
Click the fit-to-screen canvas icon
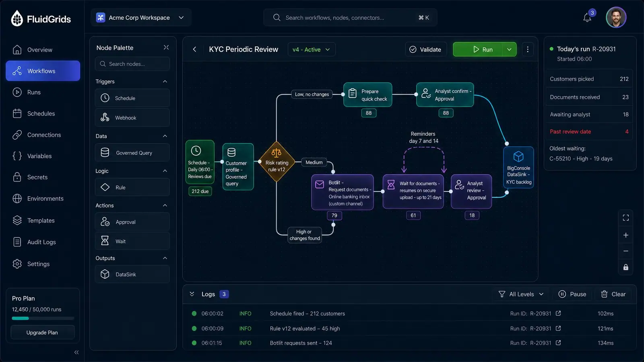tap(626, 218)
